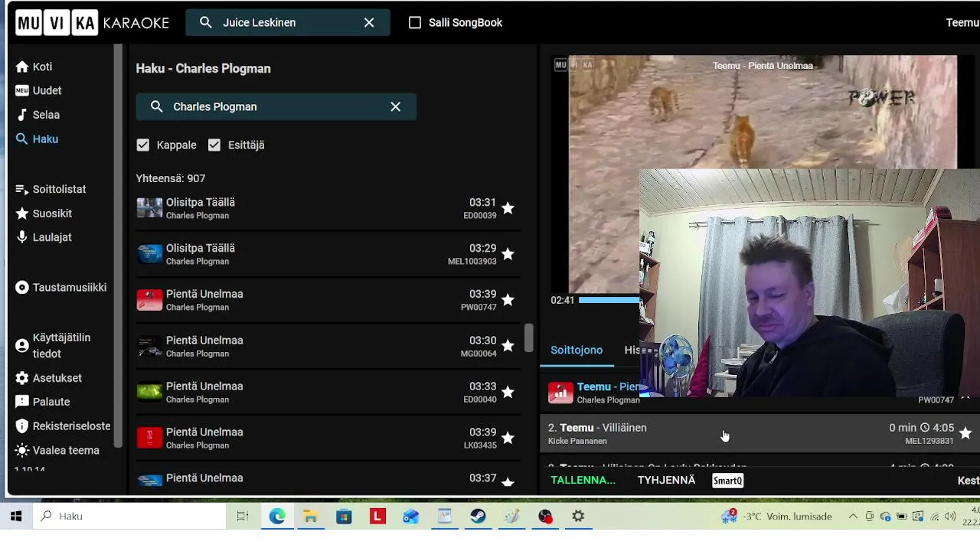Select Pientä Unelmaa ED00040 song title

click(x=204, y=386)
